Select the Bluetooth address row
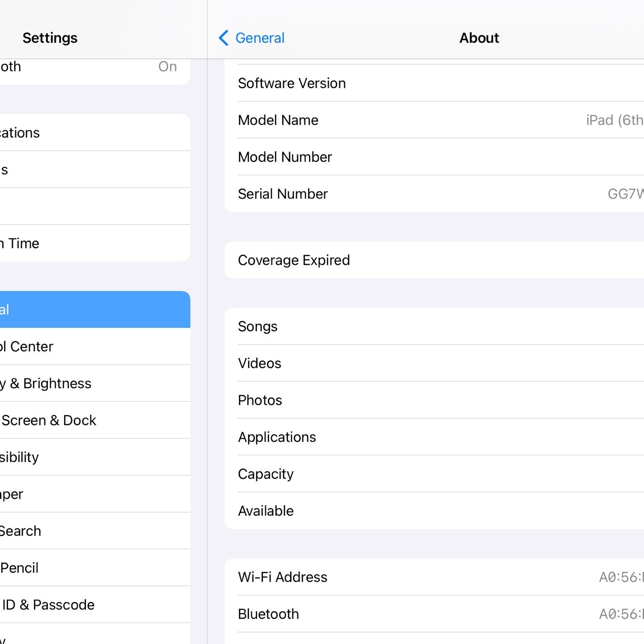The image size is (644, 644). pyautogui.click(x=434, y=614)
